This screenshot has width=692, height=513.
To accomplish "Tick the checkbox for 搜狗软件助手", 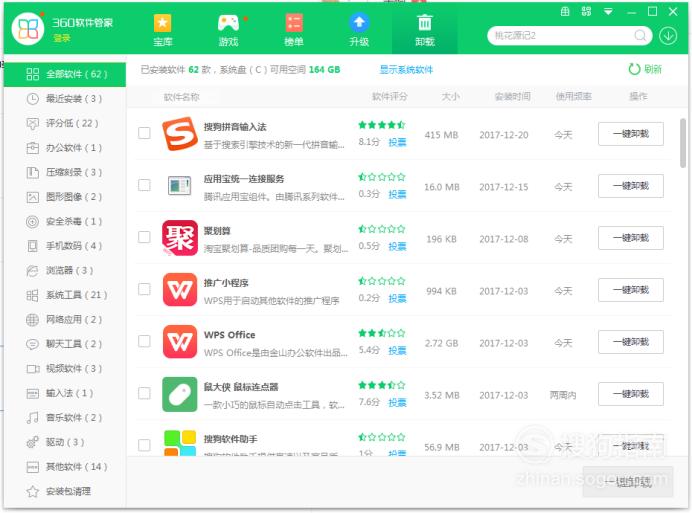I will [x=144, y=445].
